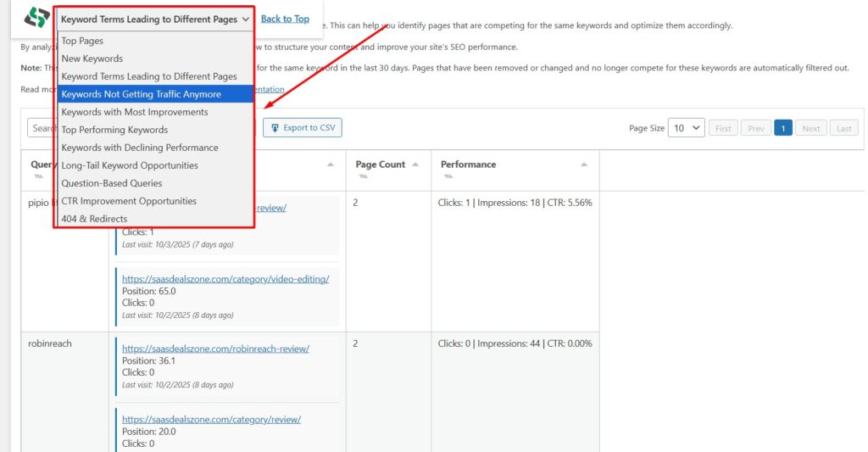This screenshot has height=452, width=868.
Task: Select CTR Improvement Opportunities entry
Action: (x=129, y=201)
